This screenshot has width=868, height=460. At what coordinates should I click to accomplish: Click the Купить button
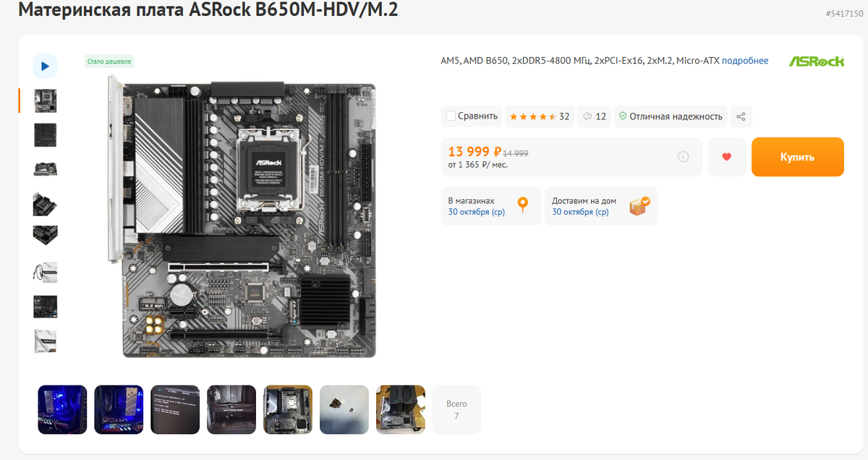click(797, 157)
